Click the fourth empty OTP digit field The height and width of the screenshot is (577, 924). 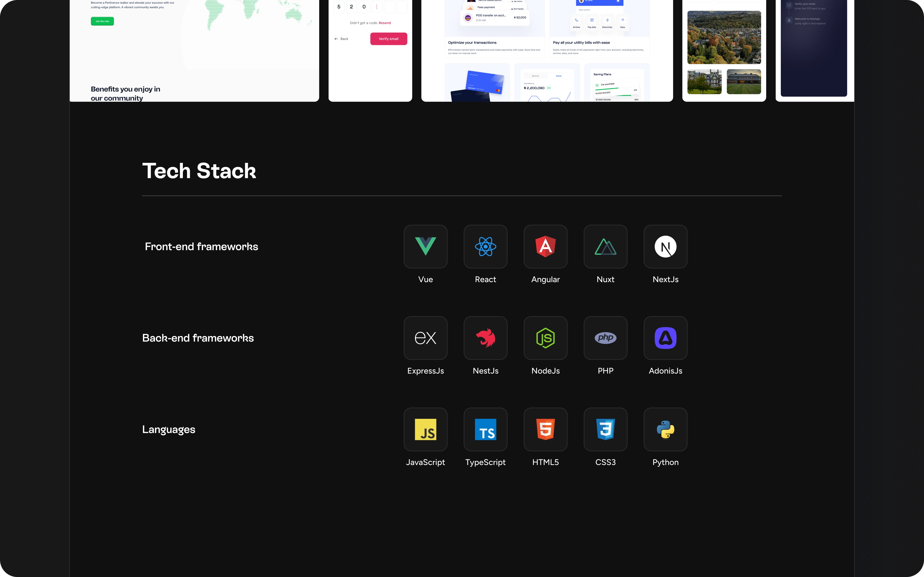click(377, 7)
